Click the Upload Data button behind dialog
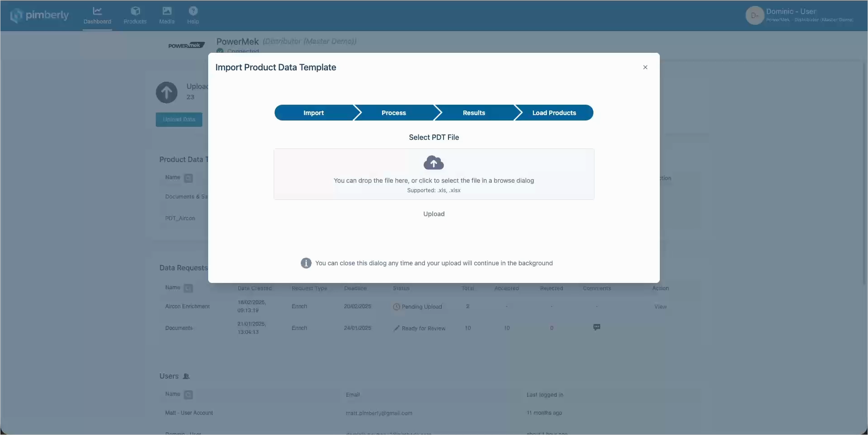This screenshot has height=435, width=868. (x=179, y=120)
